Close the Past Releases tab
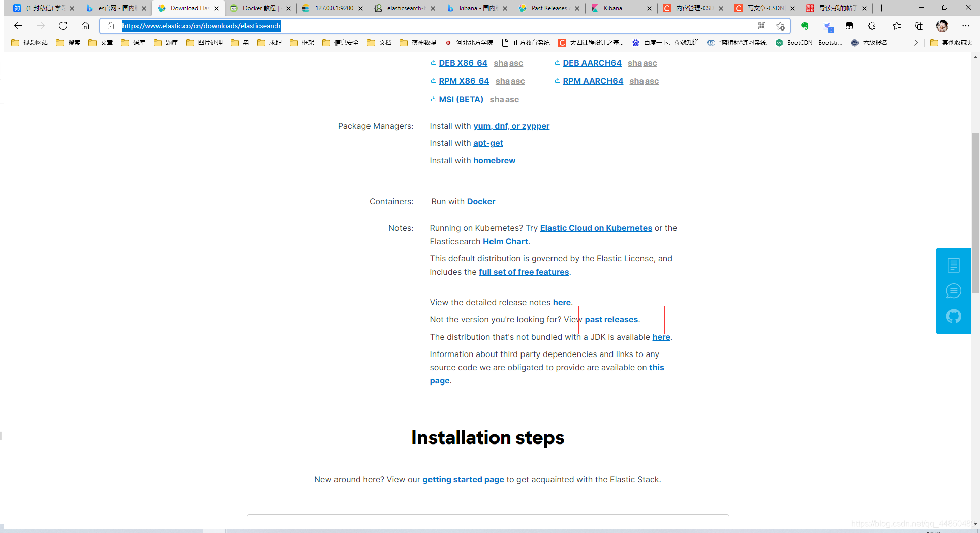The height and width of the screenshot is (533, 980). tap(577, 8)
